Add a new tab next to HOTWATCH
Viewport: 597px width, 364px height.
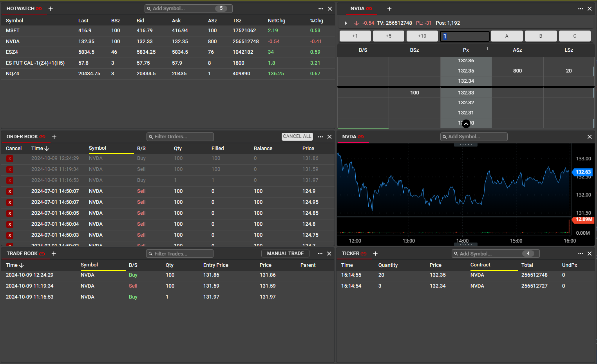tap(51, 9)
